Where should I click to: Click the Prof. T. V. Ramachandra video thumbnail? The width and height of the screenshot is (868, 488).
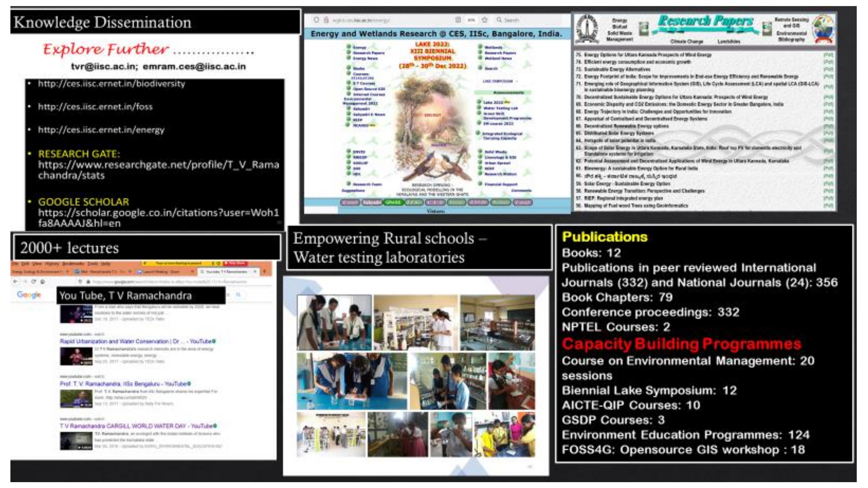click(x=76, y=398)
